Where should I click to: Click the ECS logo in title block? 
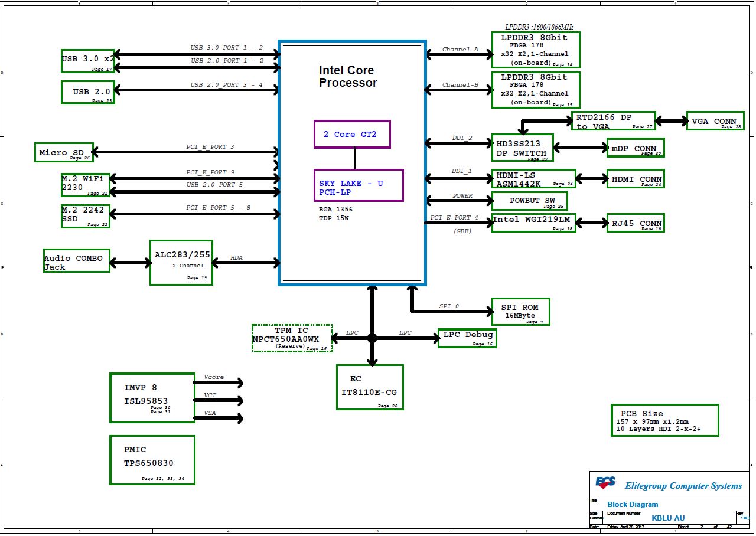(605, 483)
